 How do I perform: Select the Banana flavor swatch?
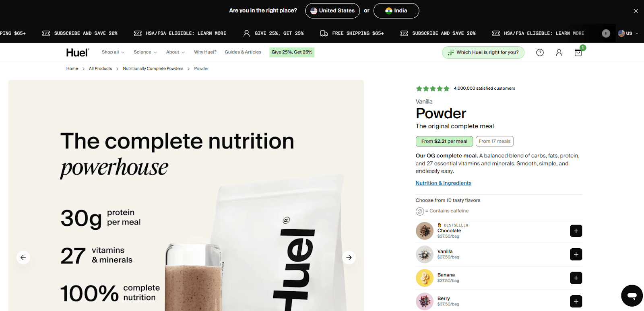pos(425,278)
